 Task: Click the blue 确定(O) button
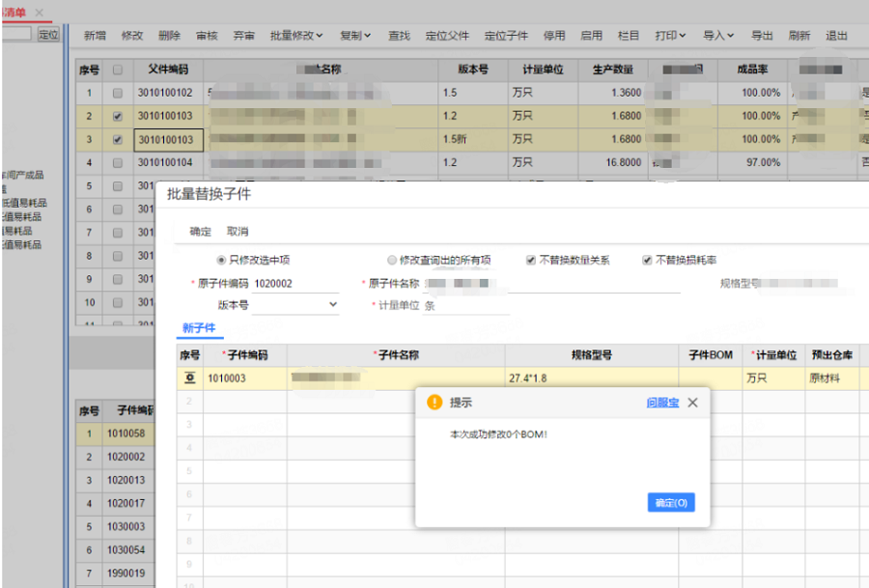tap(670, 503)
